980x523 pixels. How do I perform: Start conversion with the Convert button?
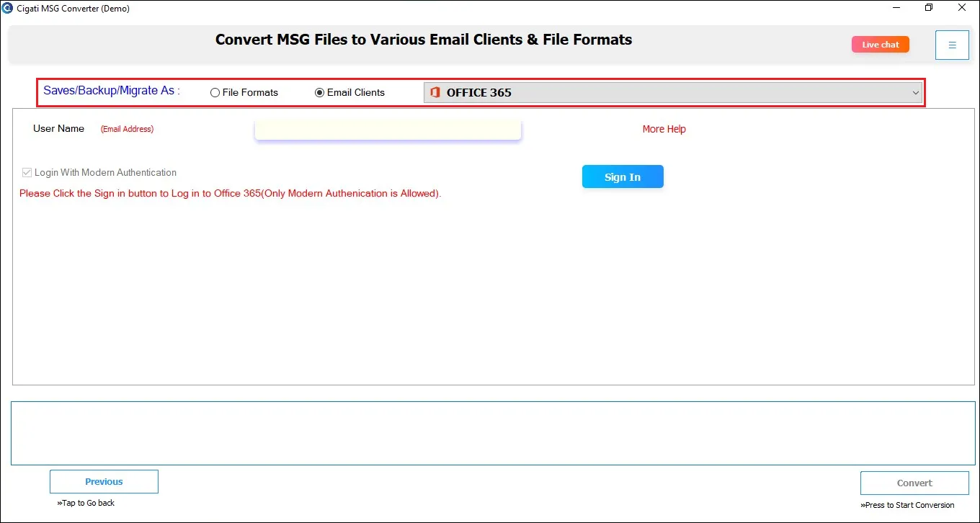tap(914, 483)
